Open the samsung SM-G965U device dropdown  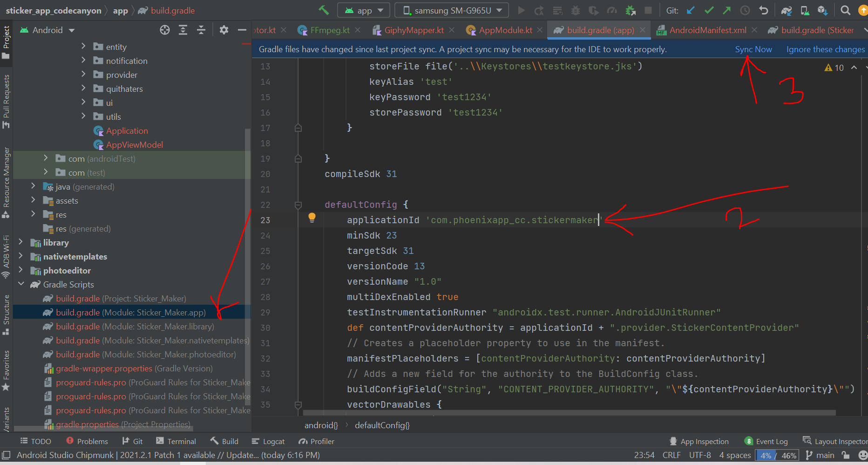pos(452,10)
